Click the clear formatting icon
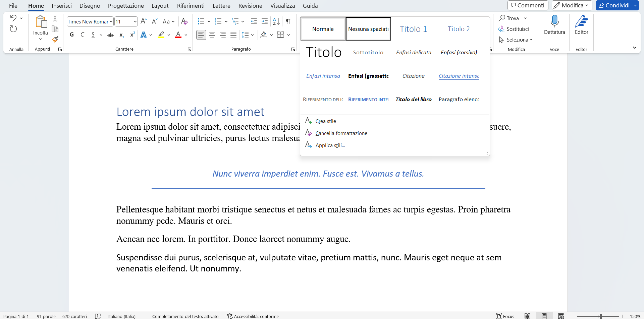Screen dimensions: 644x319 [184, 21]
